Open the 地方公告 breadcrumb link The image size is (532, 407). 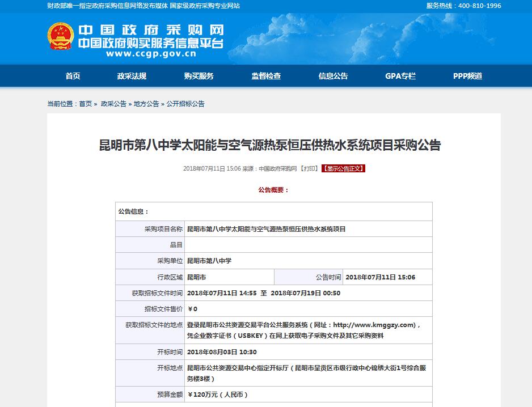pyautogui.click(x=146, y=104)
